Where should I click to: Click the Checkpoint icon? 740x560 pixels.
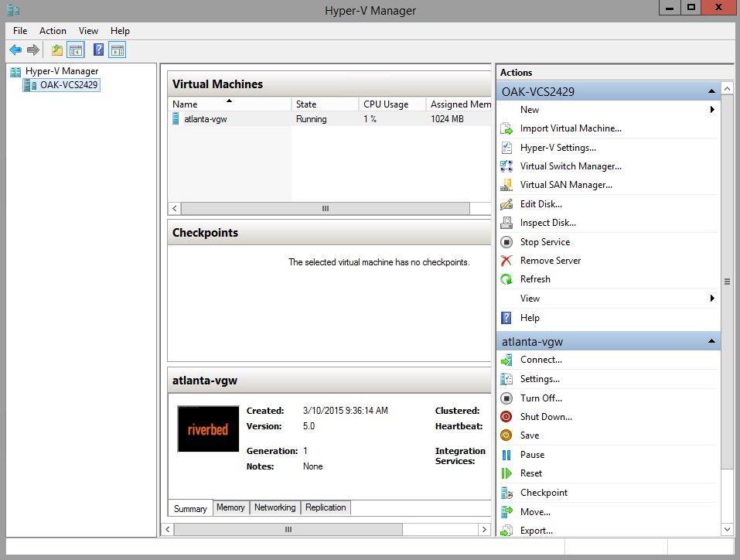[506, 493]
